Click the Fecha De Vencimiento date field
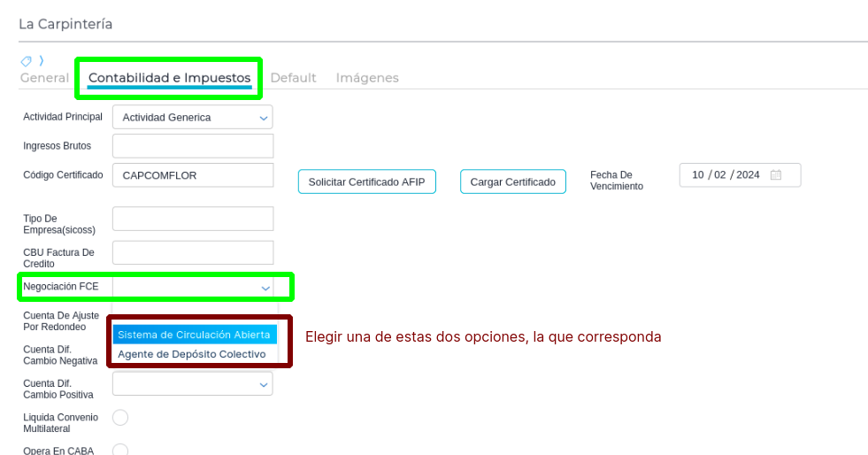Viewport: 868px width, 455px height. pos(740,175)
